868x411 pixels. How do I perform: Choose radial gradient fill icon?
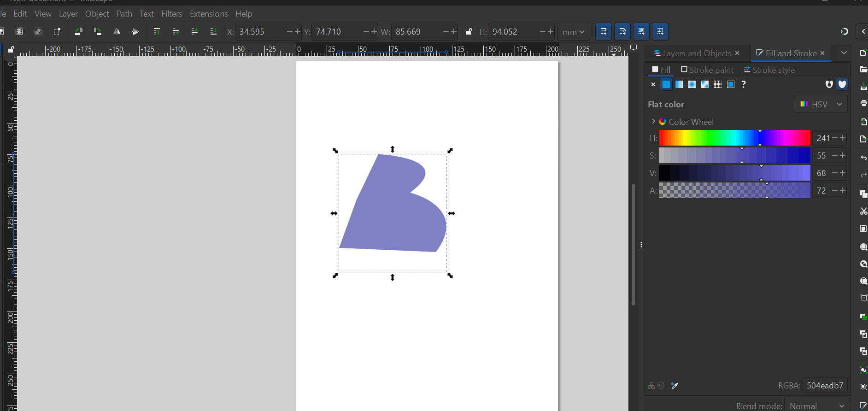tap(692, 84)
